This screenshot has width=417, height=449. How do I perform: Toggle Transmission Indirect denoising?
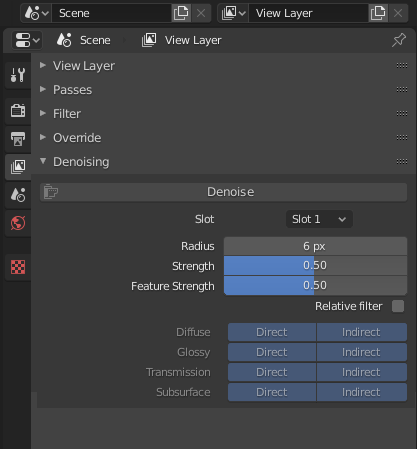tap(362, 372)
